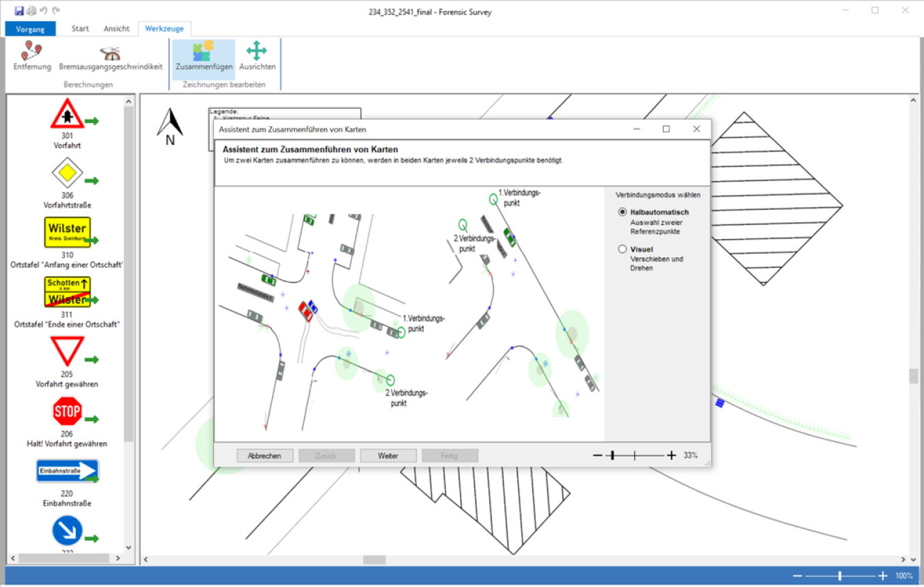924x587 pixels.
Task: Pick the 301 Vorfahrt sign
Action: pos(67,113)
